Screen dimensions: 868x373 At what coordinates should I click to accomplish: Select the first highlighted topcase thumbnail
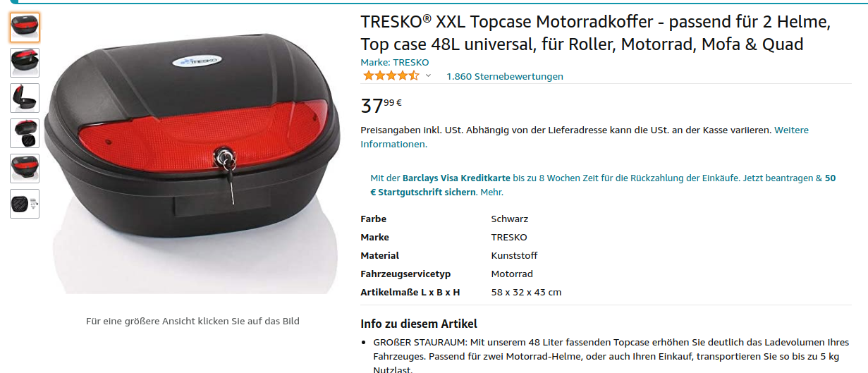tap(25, 27)
